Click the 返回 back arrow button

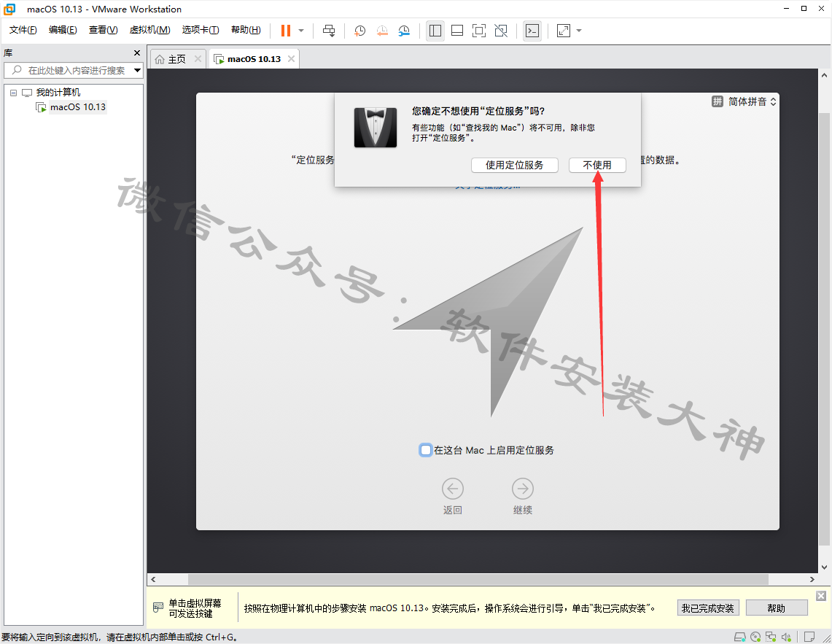[453, 489]
